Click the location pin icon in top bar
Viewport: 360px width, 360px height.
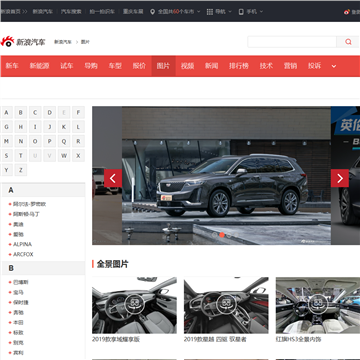152,12
